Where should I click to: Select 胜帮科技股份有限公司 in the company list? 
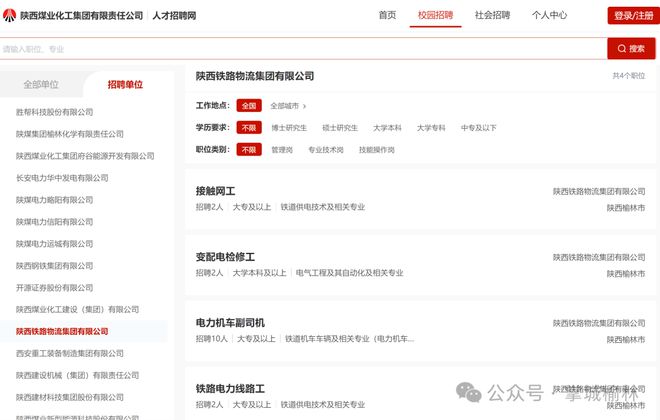[54, 112]
